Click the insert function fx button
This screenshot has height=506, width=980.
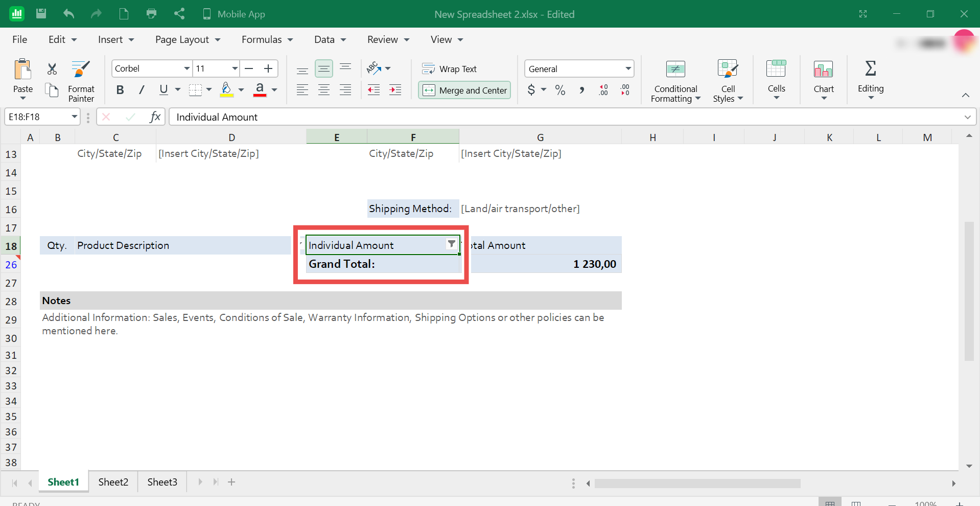point(155,117)
